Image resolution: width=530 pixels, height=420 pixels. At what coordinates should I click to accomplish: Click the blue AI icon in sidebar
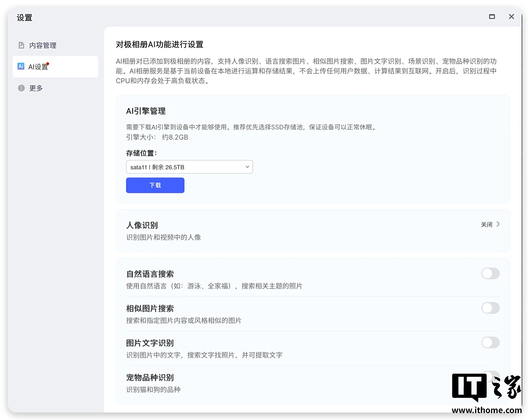coord(21,66)
